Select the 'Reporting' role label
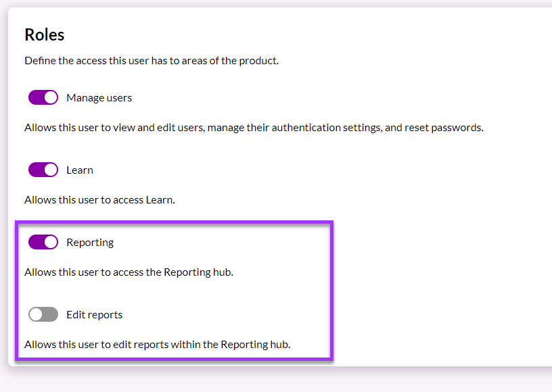This screenshot has height=392, width=552. 90,243
